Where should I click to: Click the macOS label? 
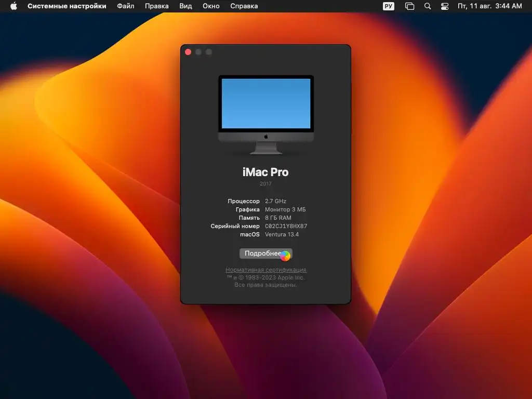point(250,234)
